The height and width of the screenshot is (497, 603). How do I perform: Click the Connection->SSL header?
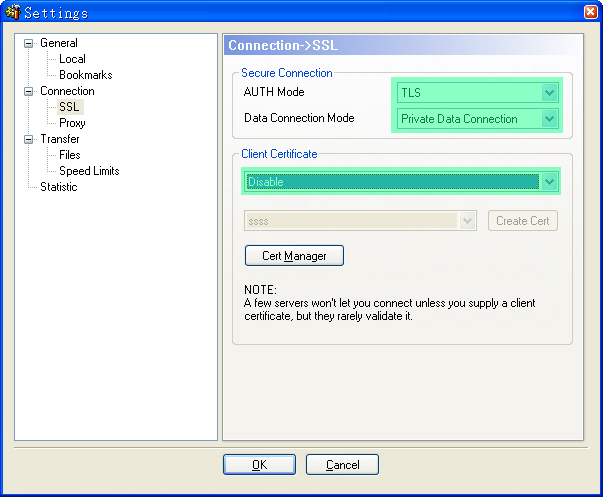[283, 45]
